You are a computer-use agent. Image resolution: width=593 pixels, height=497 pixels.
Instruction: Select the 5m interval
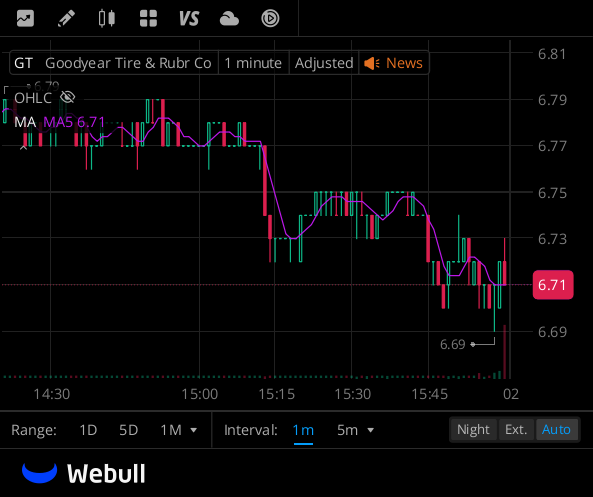pyautogui.click(x=347, y=430)
